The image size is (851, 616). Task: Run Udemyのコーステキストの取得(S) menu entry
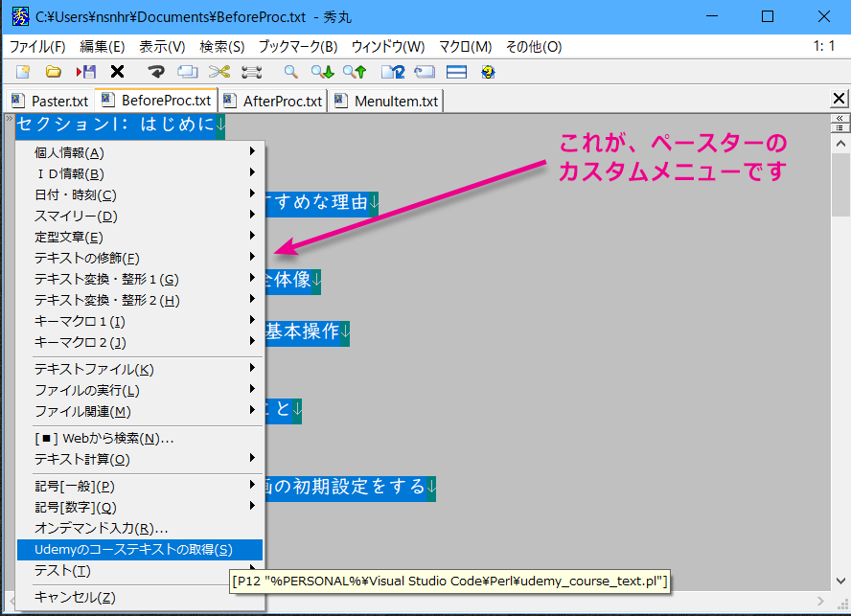(x=140, y=549)
